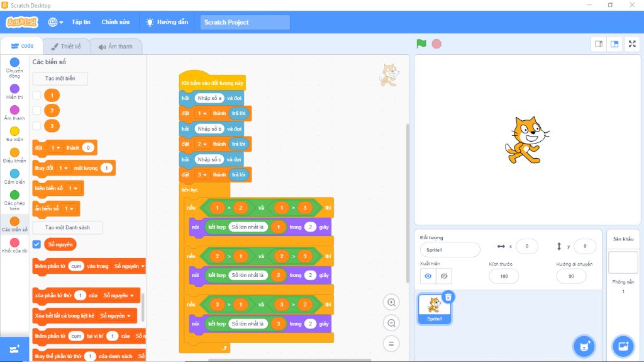The image size is (644, 362).
Task: Click the Scratch logo
Action: pos(22,22)
